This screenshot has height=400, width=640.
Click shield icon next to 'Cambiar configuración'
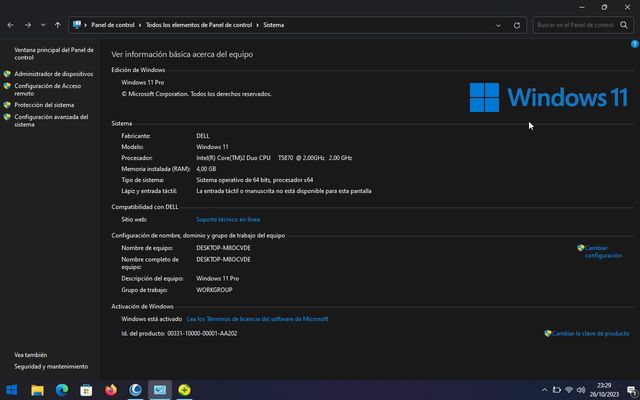coord(581,248)
